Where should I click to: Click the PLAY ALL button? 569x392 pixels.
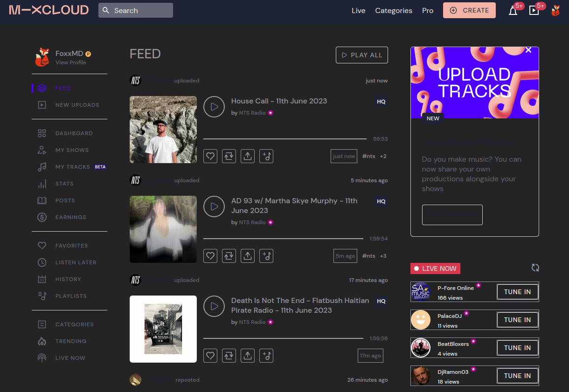[362, 55]
